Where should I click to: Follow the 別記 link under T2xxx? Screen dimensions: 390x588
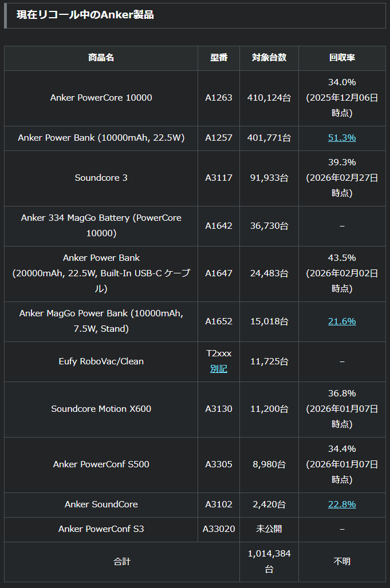click(219, 369)
